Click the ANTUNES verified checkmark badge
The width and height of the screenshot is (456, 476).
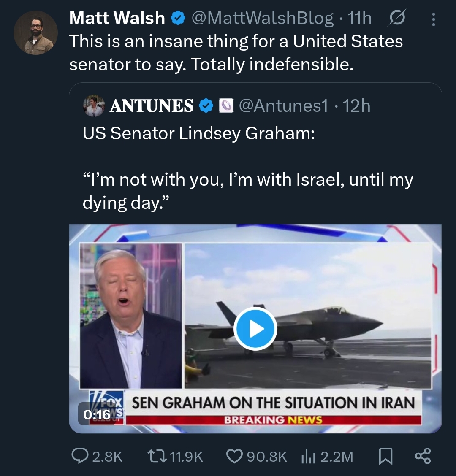(206, 106)
